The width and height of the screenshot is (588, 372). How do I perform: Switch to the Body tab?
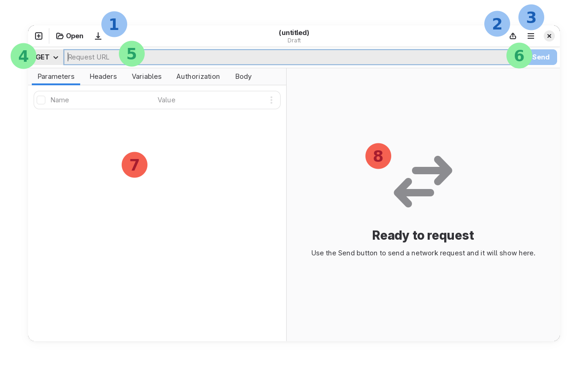(x=243, y=77)
